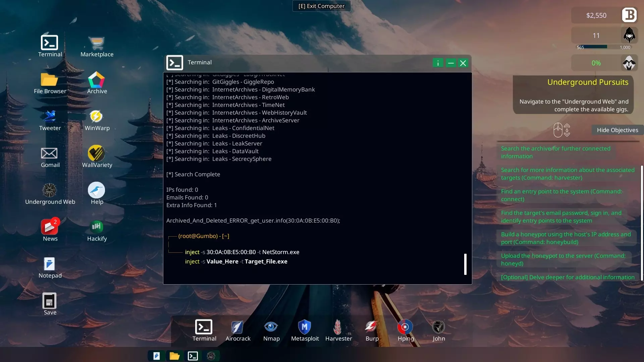Click the inject command suggestion with Value_Here
This screenshot has height=362, width=644.
coord(236,261)
